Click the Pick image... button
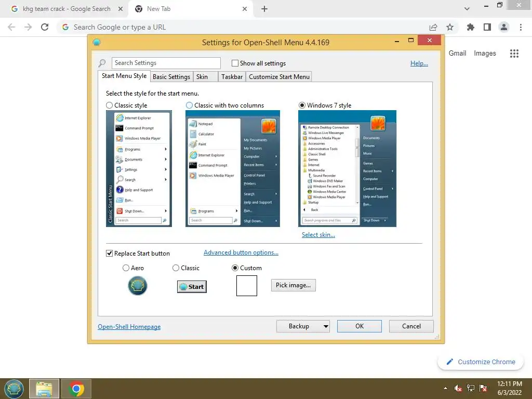 point(293,285)
